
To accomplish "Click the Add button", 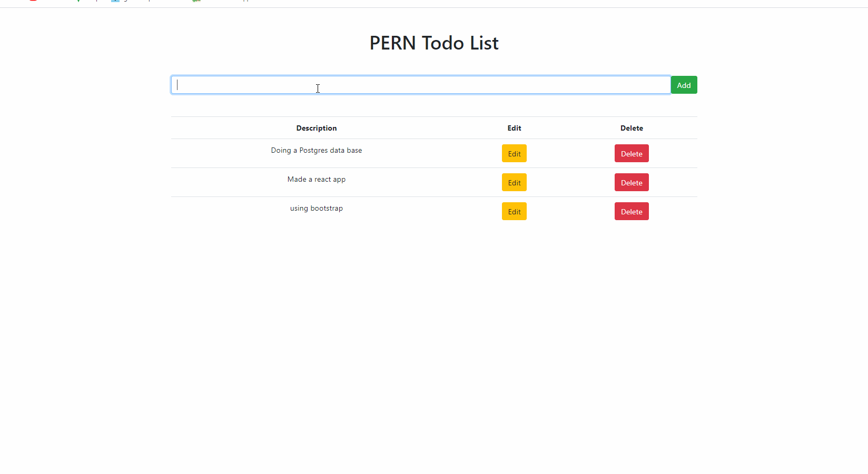I will [684, 85].
